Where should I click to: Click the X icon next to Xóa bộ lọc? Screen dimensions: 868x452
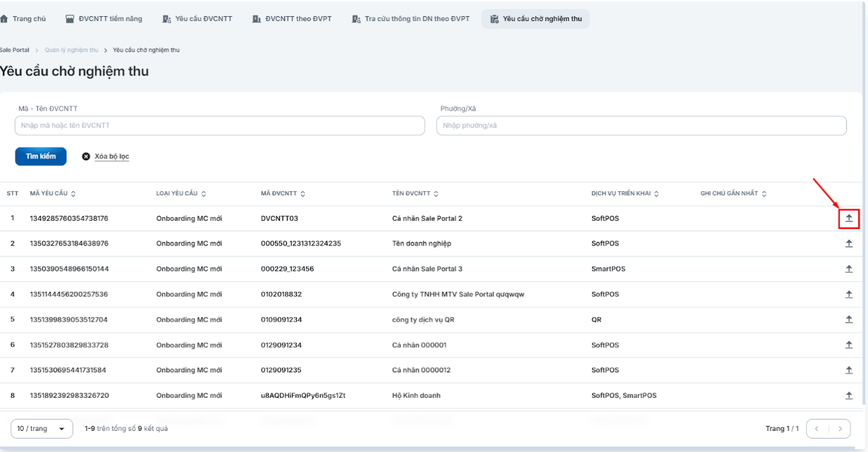coord(86,157)
